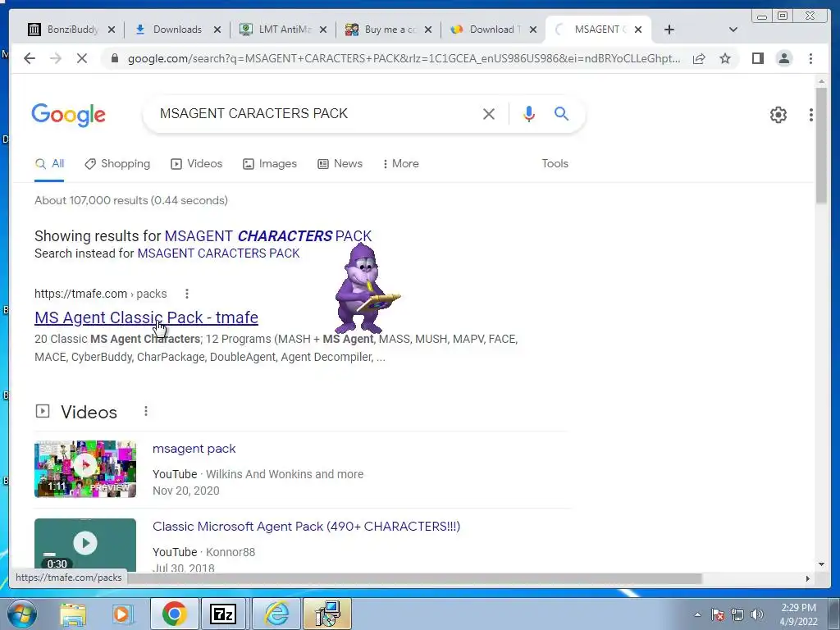This screenshot has height=630, width=840.
Task: Open the MS Agent Classic Pack - tmafe result
Action: 146,317
